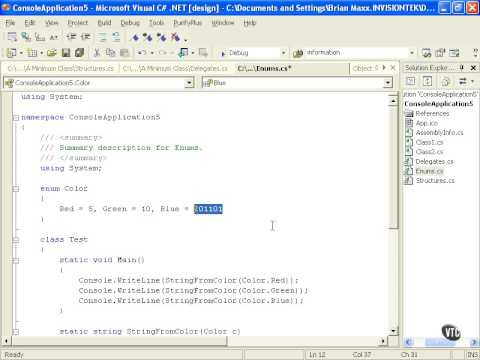Switch to the Object Browser tab

tap(365, 68)
